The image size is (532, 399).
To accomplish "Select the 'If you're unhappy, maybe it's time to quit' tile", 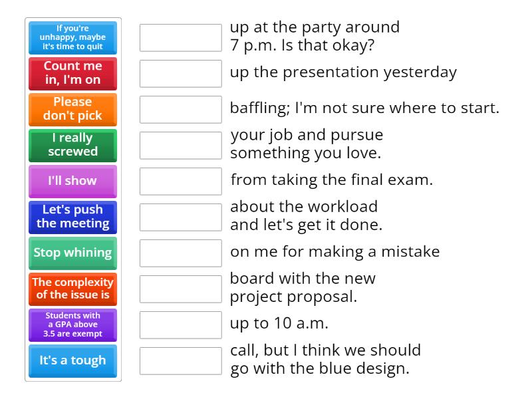I will click(x=72, y=38).
